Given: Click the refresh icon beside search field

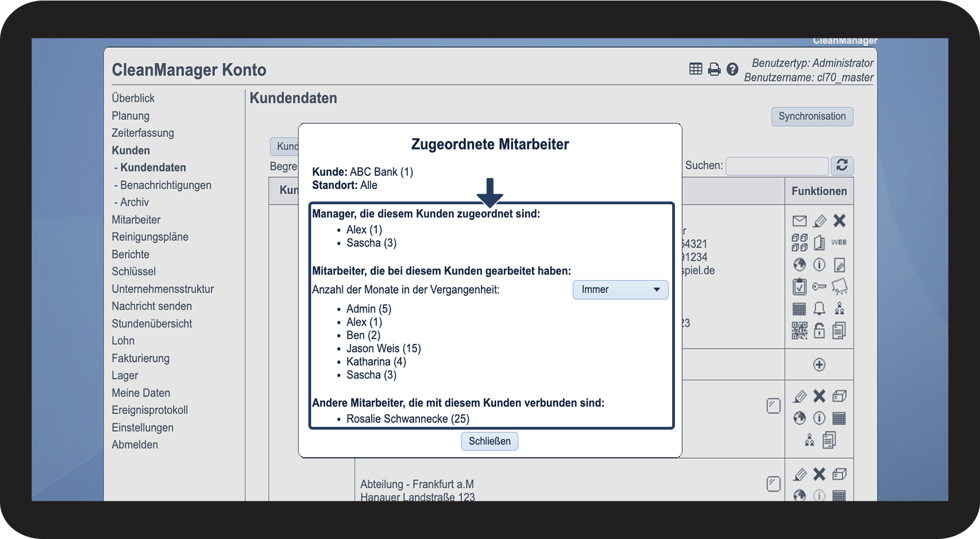Looking at the screenshot, I should point(842,165).
